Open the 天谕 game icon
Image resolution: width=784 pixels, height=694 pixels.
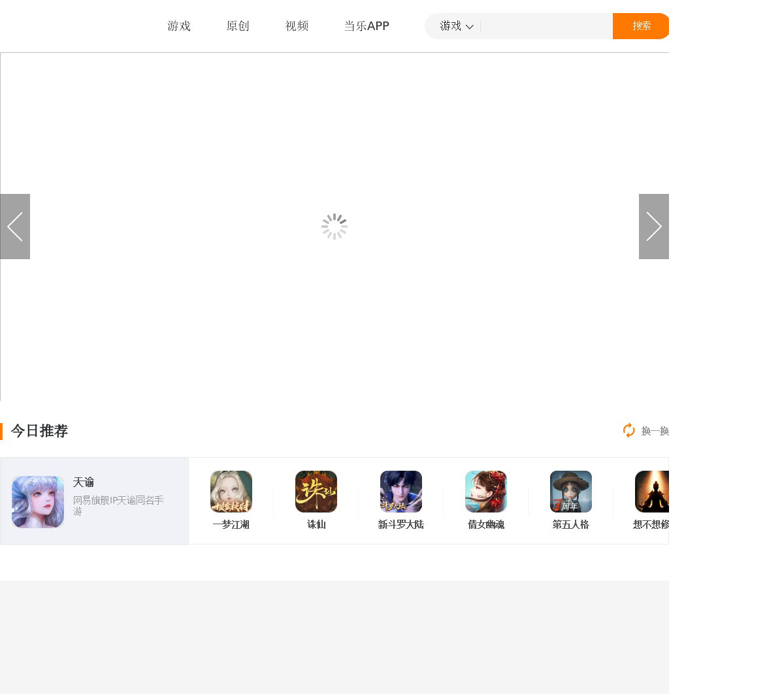point(38,501)
